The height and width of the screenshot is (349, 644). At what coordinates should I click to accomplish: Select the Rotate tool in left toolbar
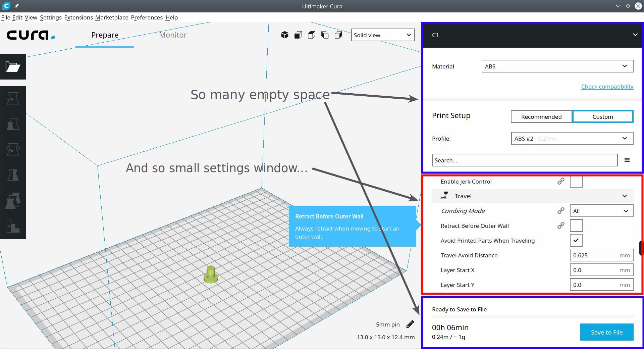(13, 150)
